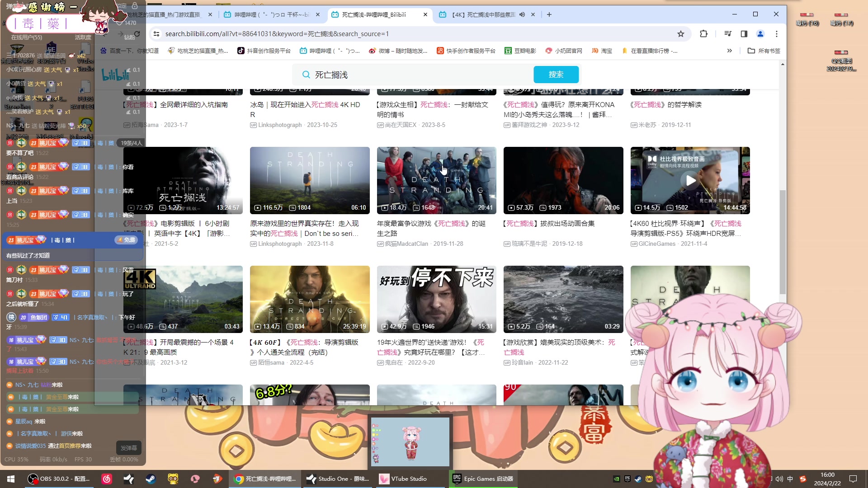Open the 毒药 (16) desktop icon

click(x=807, y=19)
